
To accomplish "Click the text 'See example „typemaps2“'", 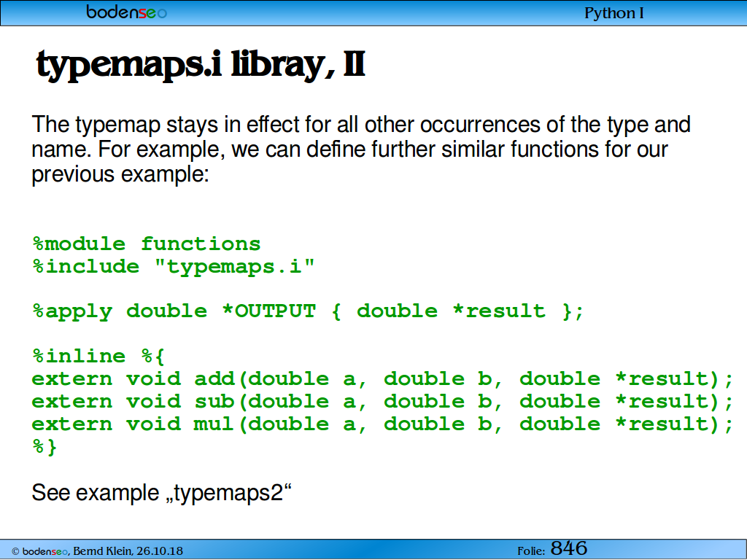I will tap(161, 493).
